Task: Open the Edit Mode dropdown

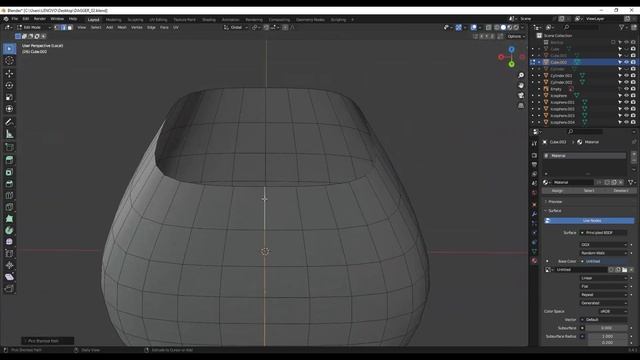Action: 34,27
